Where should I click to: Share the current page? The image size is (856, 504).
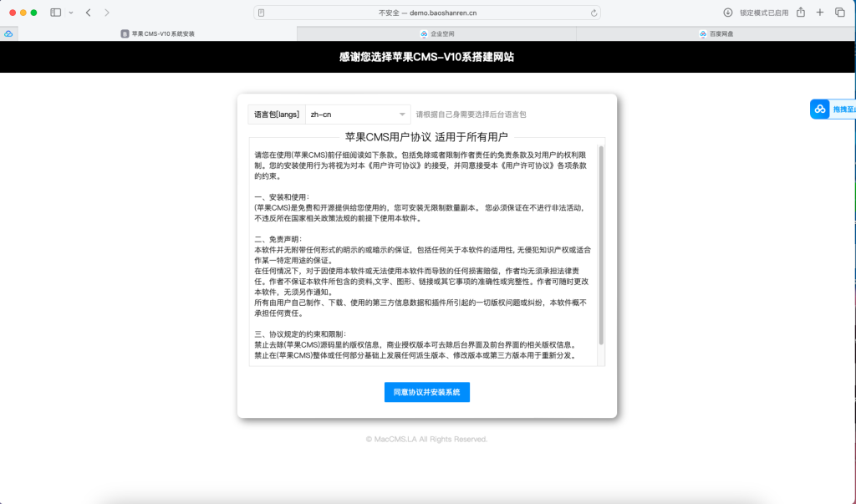pos(801,12)
